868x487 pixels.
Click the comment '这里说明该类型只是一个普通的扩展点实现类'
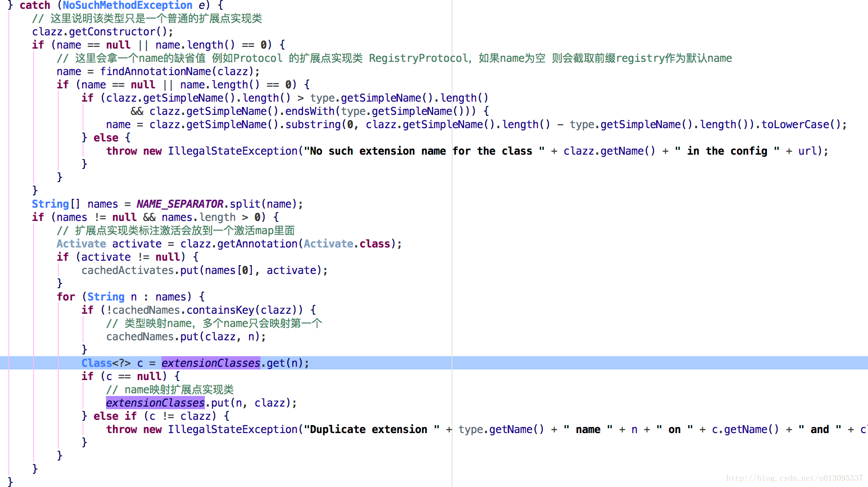click(x=147, y=19)
